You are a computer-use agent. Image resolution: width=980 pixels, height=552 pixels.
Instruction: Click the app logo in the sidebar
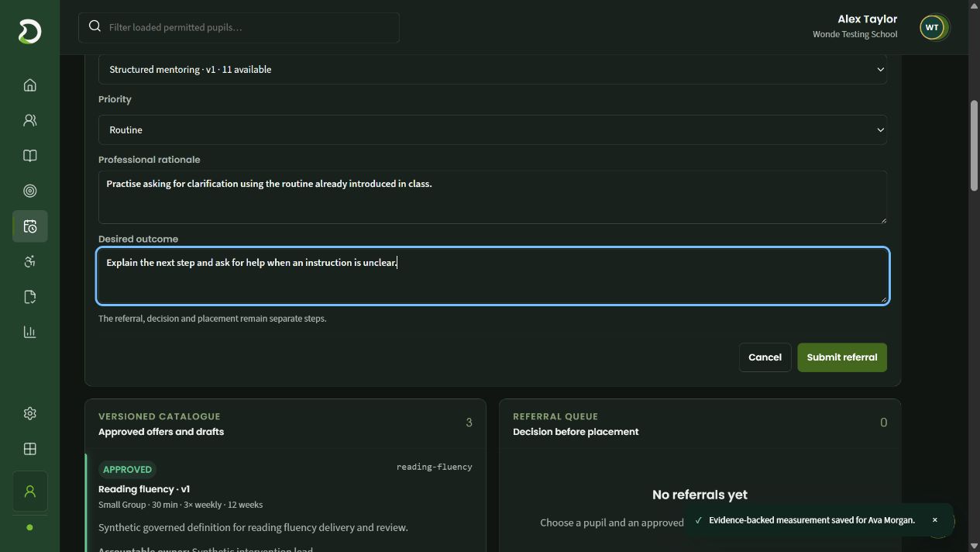(29, 32)
